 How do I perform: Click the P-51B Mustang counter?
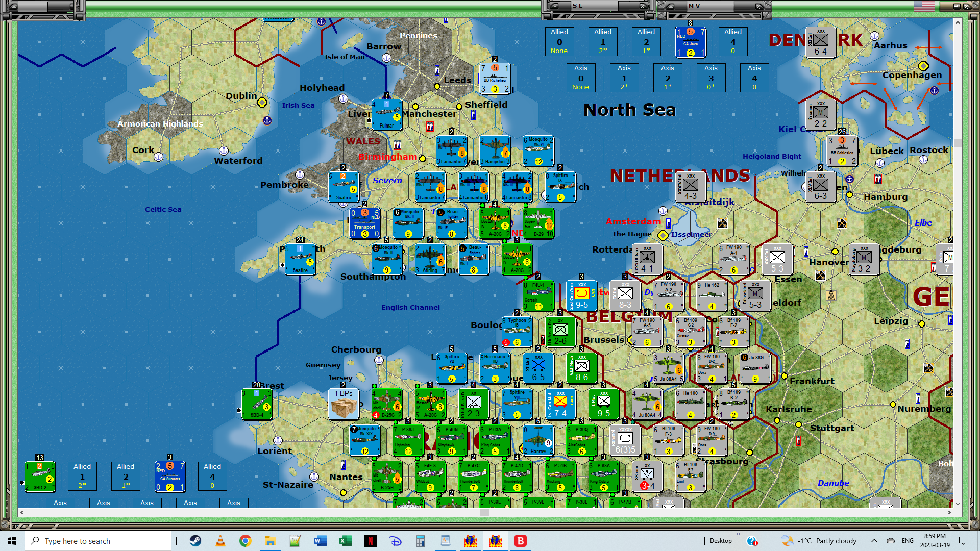click(560, 477)
